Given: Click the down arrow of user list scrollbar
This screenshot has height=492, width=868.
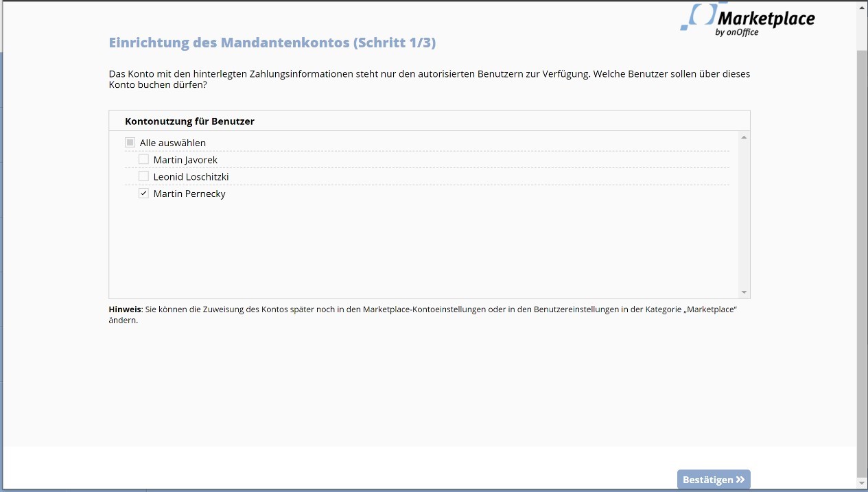Looking at the screenshot, I should [744, 292].
